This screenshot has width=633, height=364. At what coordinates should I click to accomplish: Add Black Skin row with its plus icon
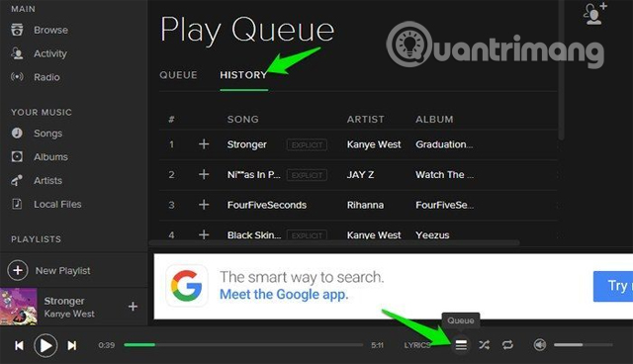pyautogui.click(x=204, y=234)
